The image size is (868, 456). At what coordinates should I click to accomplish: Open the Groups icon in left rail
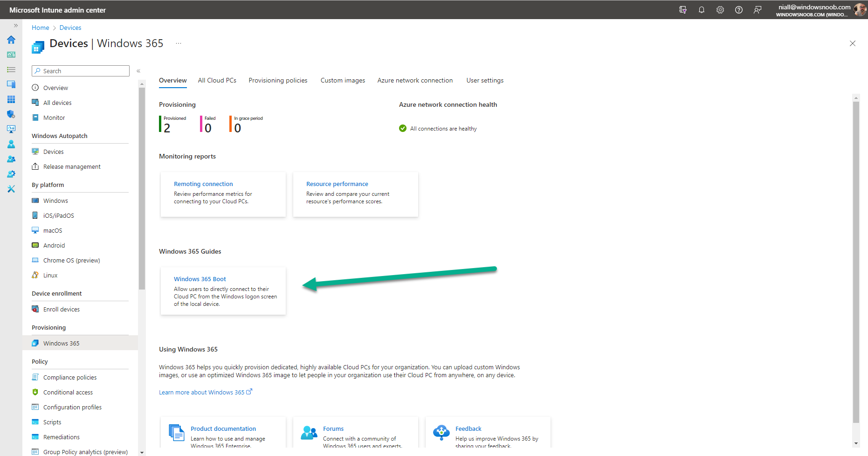(11, 159)
